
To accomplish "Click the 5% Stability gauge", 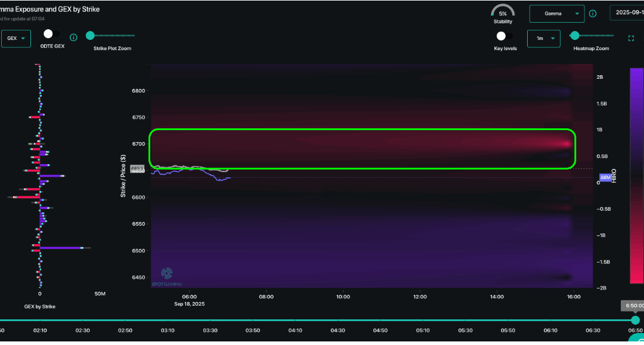I will coord(503,13).
